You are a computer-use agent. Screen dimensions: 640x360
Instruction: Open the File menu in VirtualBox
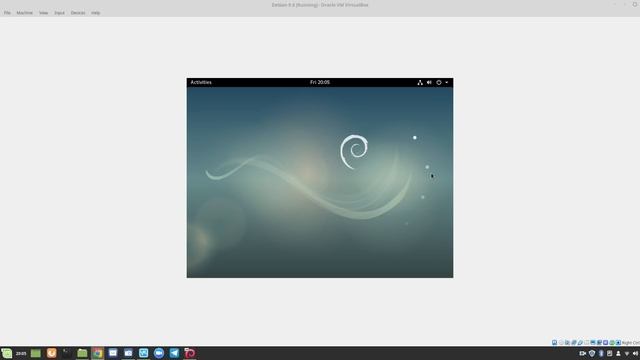[7, 13]
